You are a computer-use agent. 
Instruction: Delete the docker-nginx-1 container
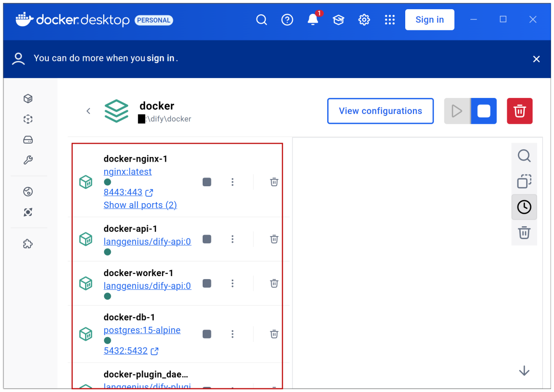[x=274, y=182]
